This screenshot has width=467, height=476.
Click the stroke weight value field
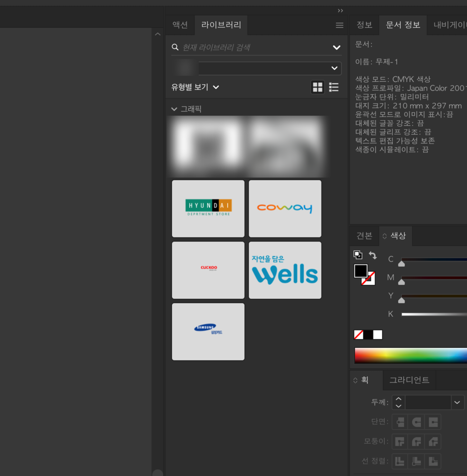[x=428, y=402]
